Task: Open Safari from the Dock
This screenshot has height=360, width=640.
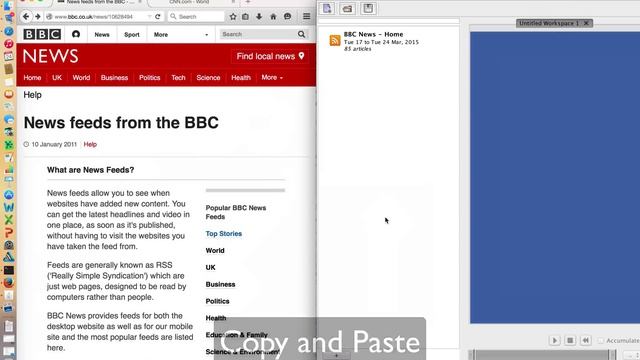Action: 9,31
